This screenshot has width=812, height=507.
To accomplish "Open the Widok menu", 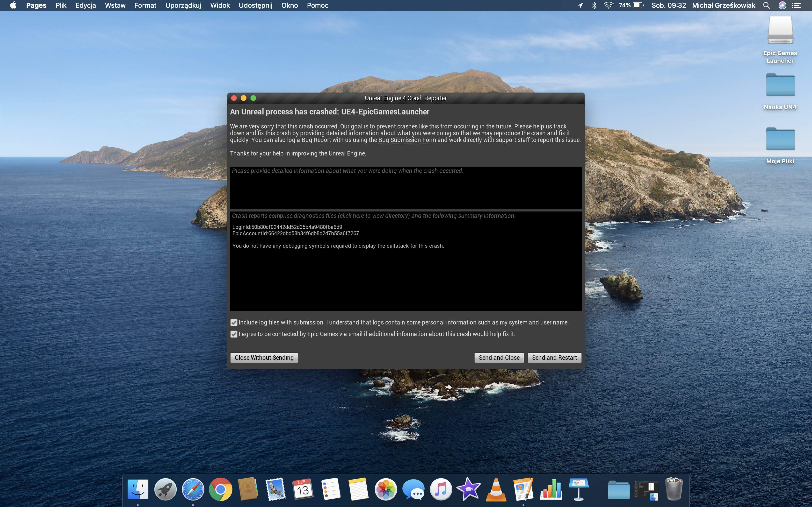I will click(x=220, y=5).
